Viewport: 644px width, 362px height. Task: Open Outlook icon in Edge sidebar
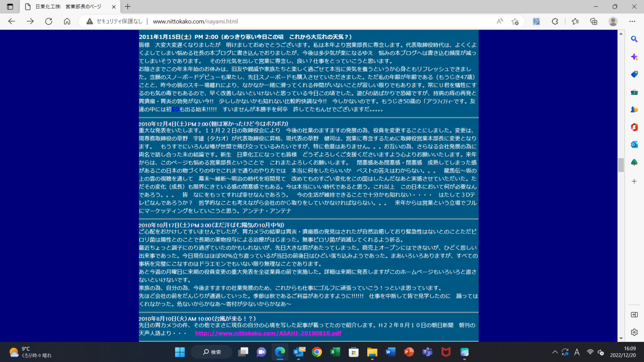[634, 145]
